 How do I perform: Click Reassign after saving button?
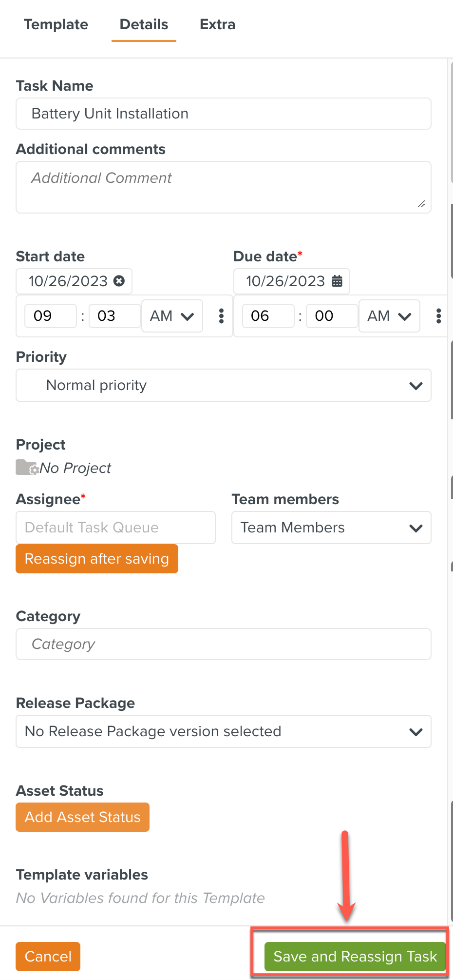tap(97, 559)
